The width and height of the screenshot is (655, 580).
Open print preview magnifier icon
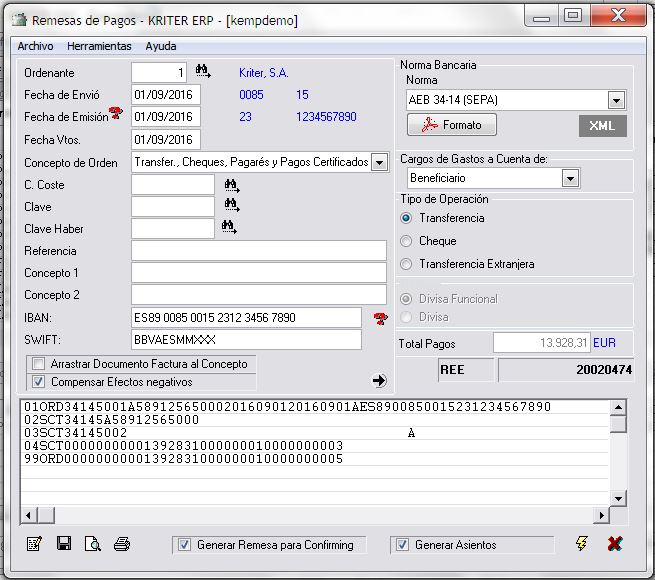point(92,544)
